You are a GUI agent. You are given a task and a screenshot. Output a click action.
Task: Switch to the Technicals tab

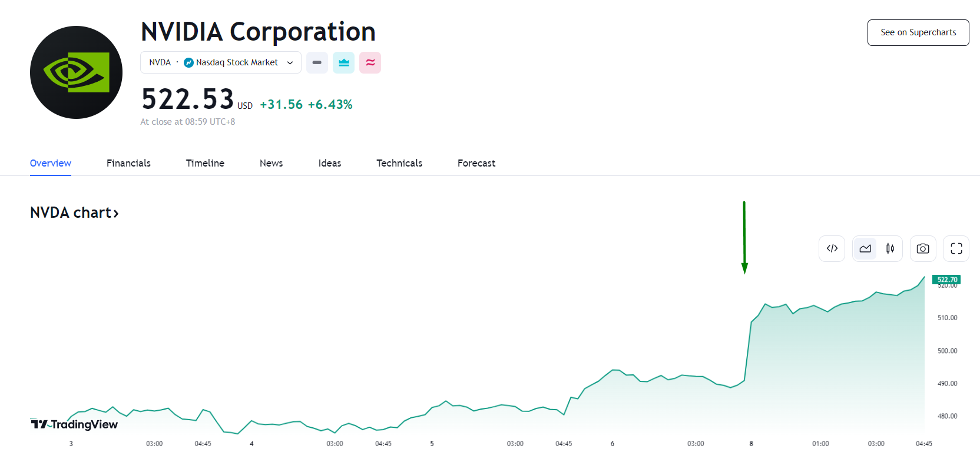point(399,163)
